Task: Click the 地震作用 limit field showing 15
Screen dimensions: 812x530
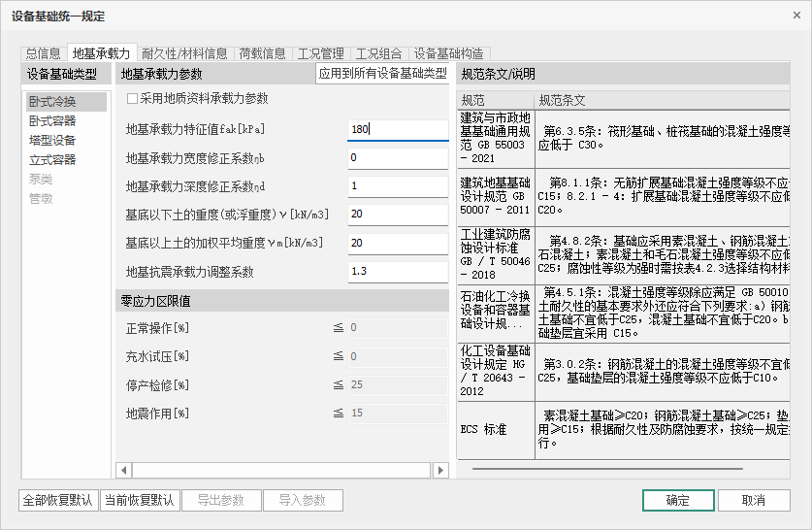Action: tap(398, 414)
